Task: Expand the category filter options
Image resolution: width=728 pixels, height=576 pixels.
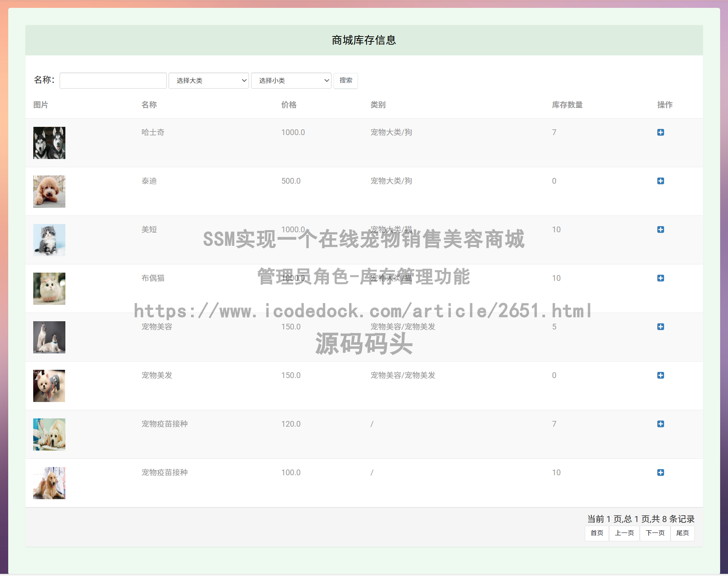Action: [x=209, y=80]
